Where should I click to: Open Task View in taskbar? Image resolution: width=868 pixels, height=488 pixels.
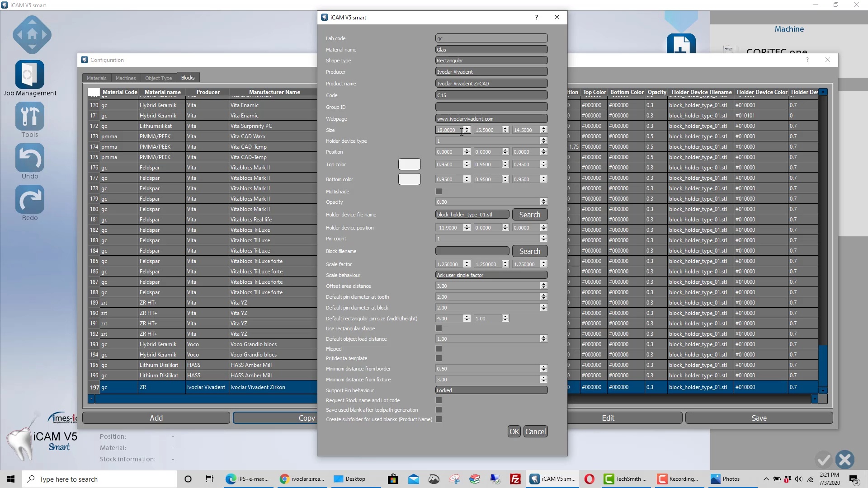point(209,479)
